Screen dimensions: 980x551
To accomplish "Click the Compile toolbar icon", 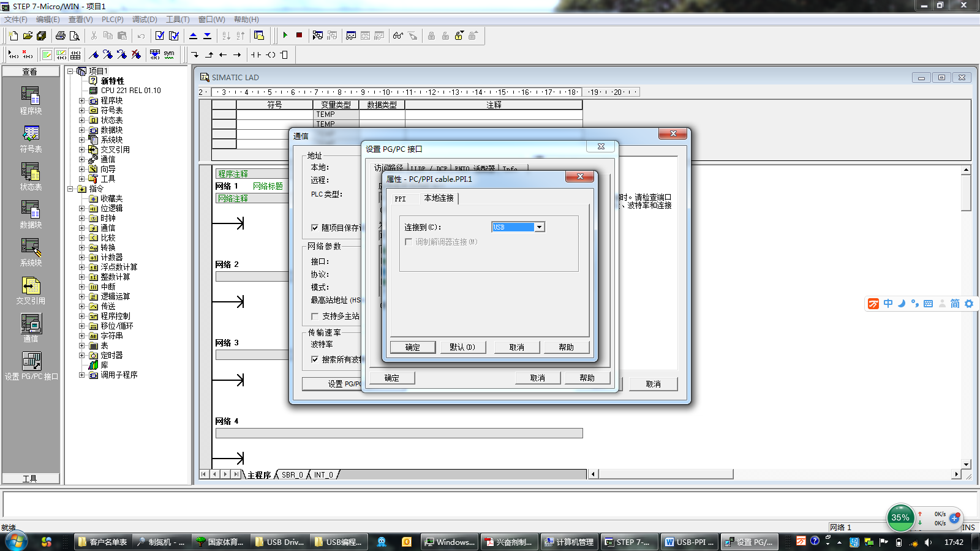I will [160, 36].
